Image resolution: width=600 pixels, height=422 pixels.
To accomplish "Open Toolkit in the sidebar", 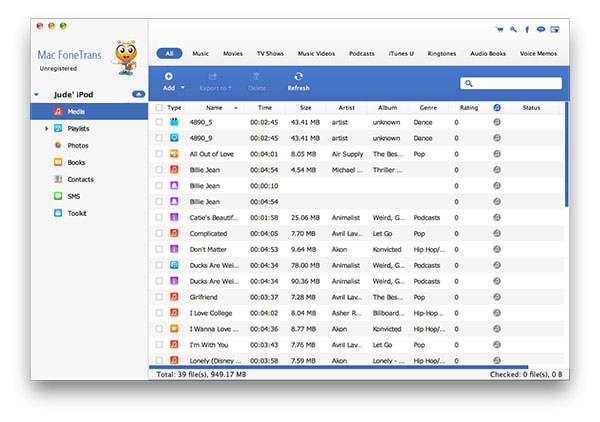I will coord(77,213).
